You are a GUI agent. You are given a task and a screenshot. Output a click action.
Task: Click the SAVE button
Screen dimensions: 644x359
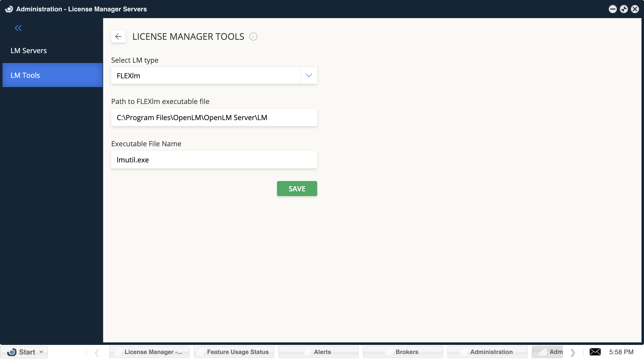[297, 188]
